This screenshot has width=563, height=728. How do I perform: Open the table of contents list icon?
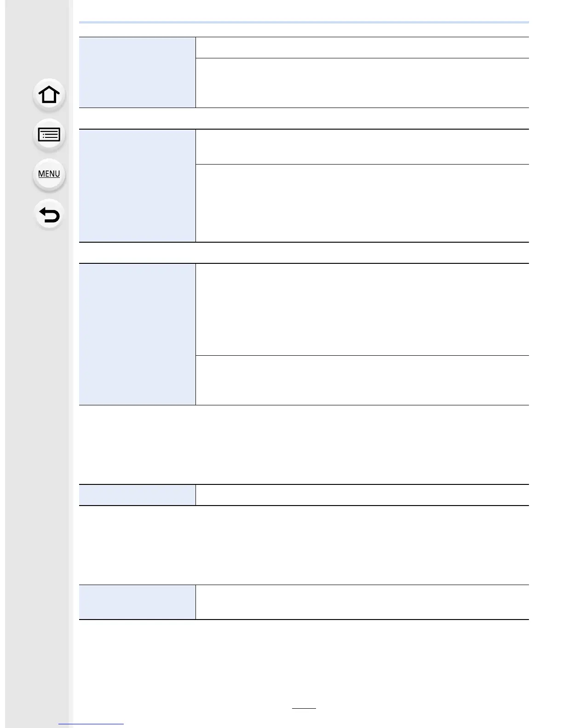tap(49, 135)
